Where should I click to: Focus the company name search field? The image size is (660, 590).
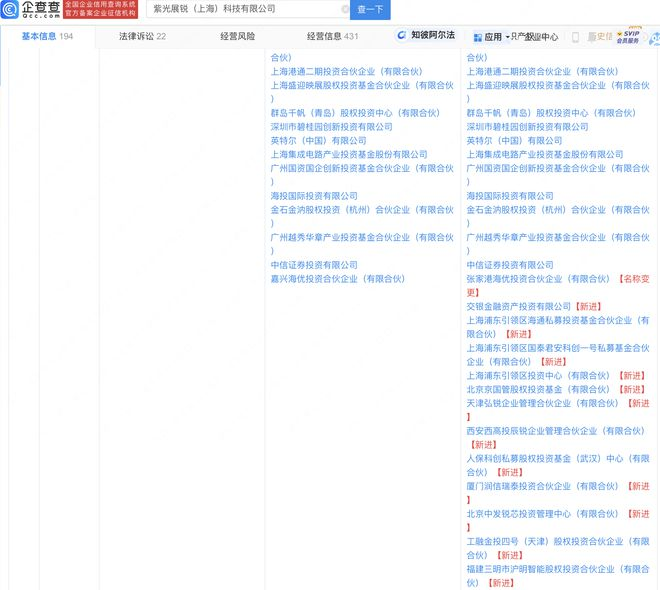pyautogui.click(x=246, y=9)
